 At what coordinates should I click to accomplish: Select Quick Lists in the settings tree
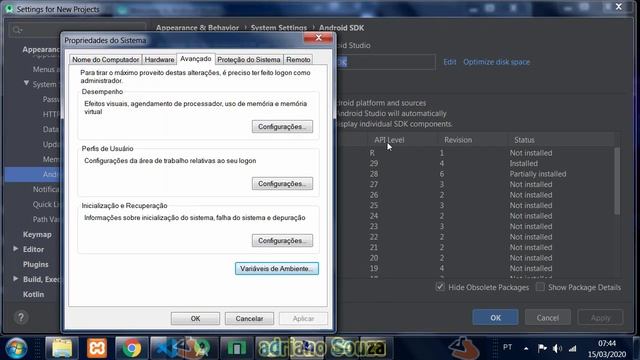click(47, 204)
